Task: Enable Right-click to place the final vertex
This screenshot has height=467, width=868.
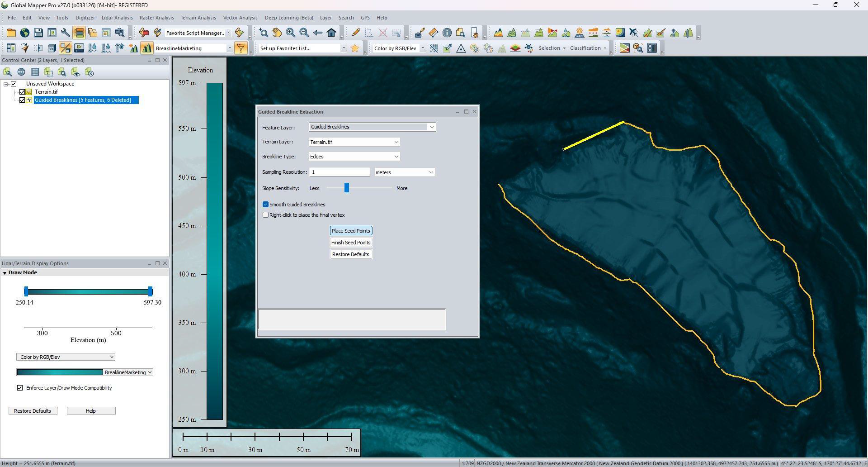Action: 266,215
